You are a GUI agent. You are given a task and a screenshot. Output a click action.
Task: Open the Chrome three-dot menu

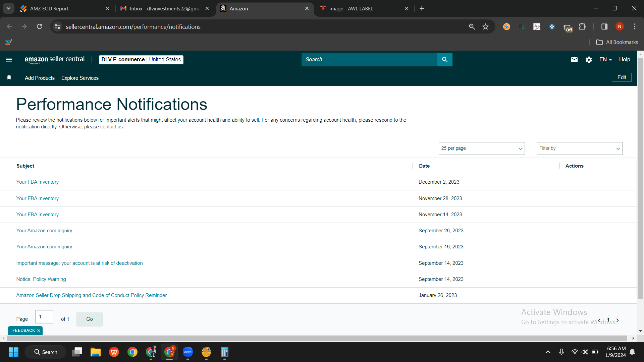pos(635,26)
